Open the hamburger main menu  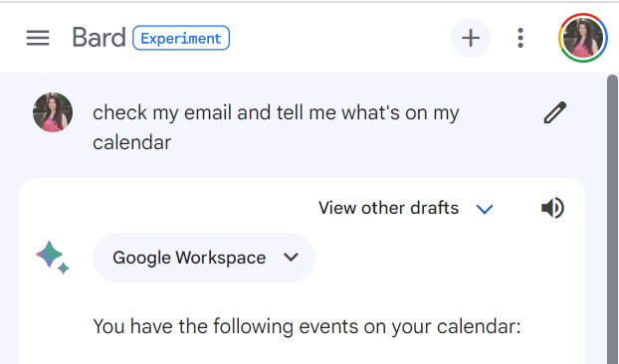point(38,38)
